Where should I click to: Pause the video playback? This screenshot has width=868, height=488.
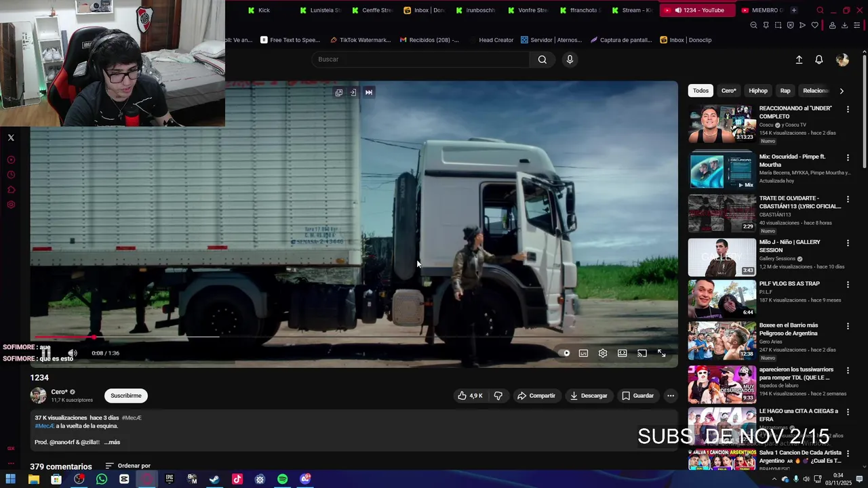[46, 353]
